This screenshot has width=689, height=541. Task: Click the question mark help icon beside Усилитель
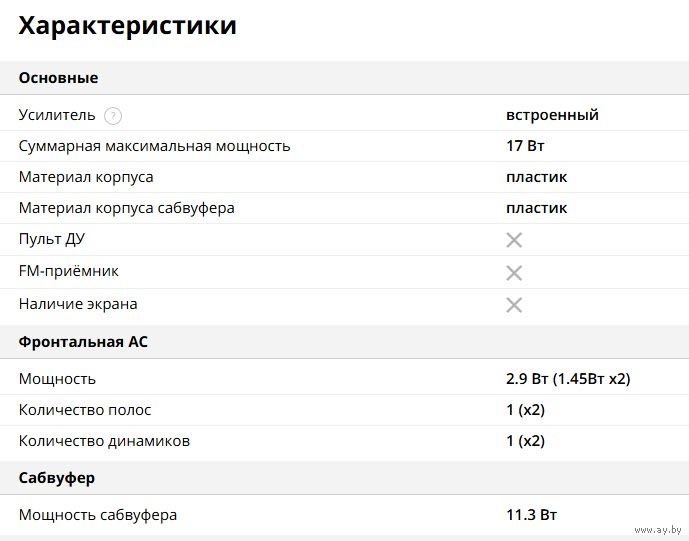[x=113, y=116]
